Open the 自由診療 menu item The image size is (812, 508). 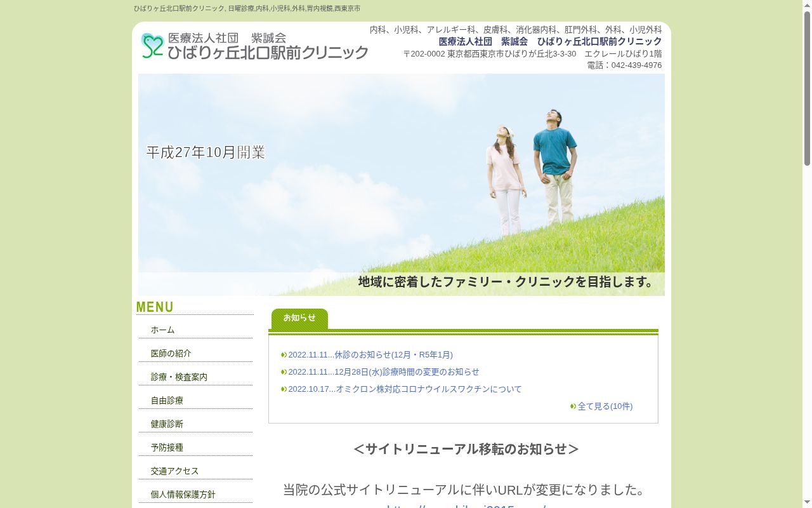point(195,400)
